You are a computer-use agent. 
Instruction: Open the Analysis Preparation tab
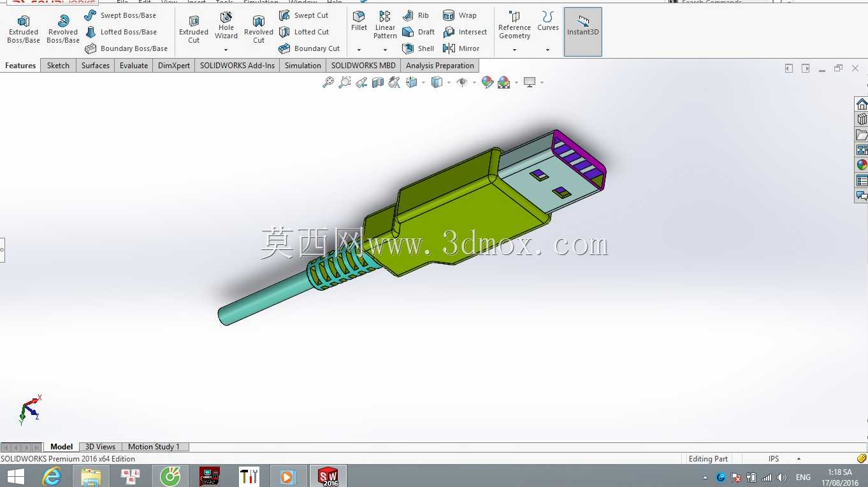coord(440,66)
